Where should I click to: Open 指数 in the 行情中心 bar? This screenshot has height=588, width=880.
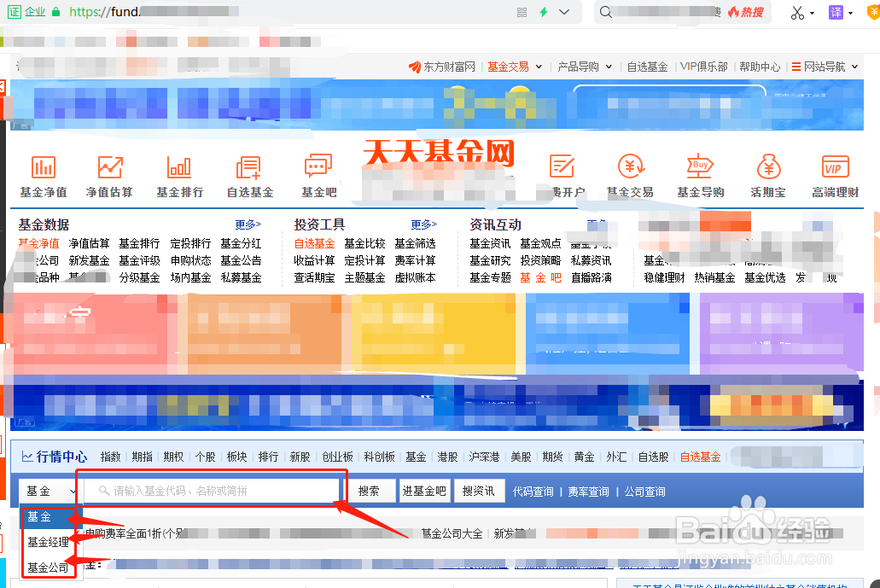(111, 457)
